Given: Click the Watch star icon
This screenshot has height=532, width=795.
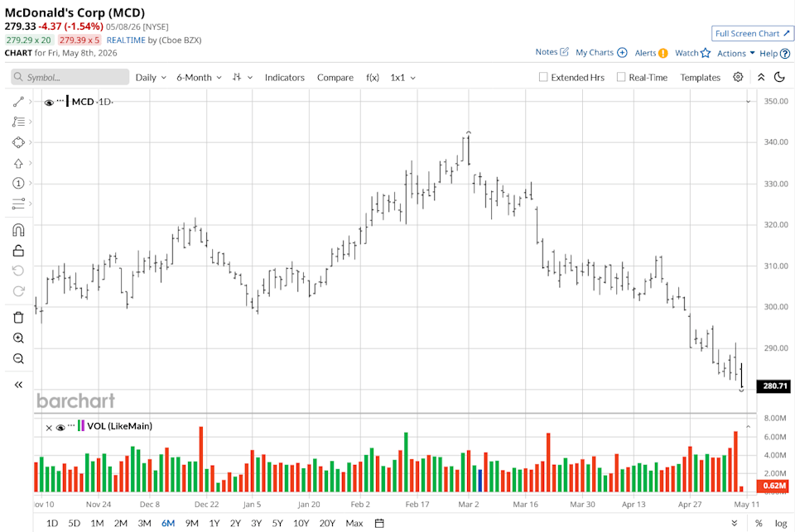Looking at the screenshot, I should 706,53.
